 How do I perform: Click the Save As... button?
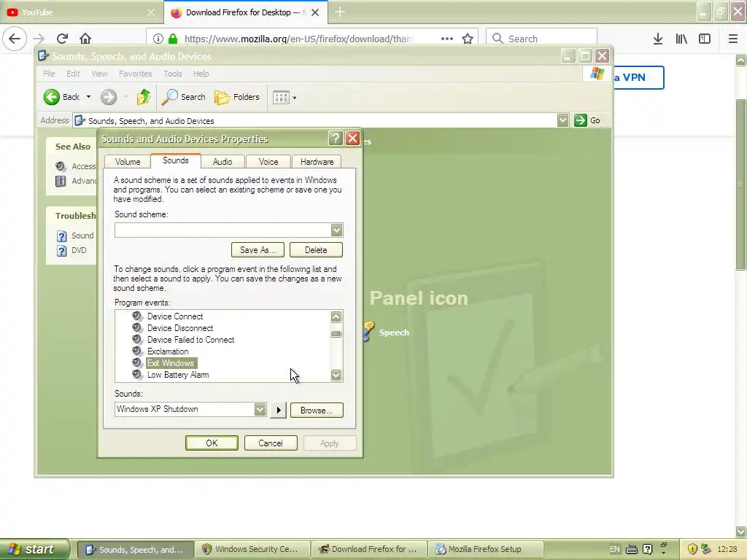tap(258, 250)
